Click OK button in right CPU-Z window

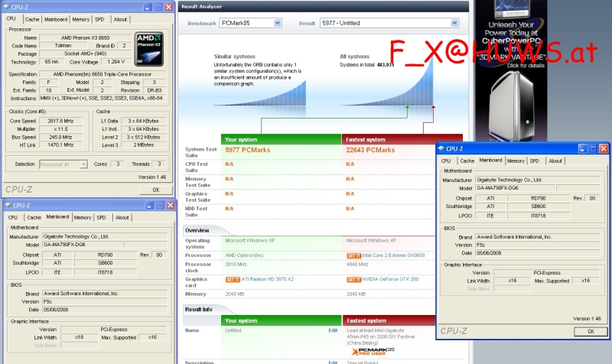click(x=591, y=331)
